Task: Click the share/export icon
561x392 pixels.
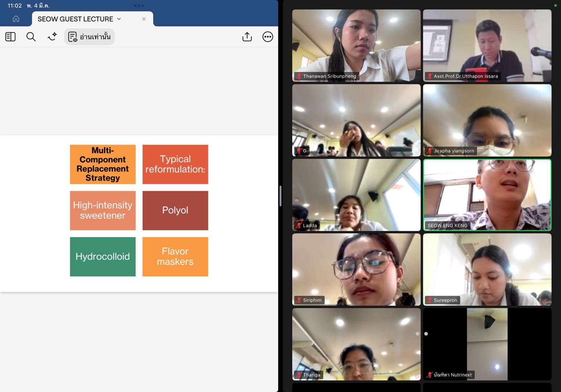Action: (x=247, y=37)
